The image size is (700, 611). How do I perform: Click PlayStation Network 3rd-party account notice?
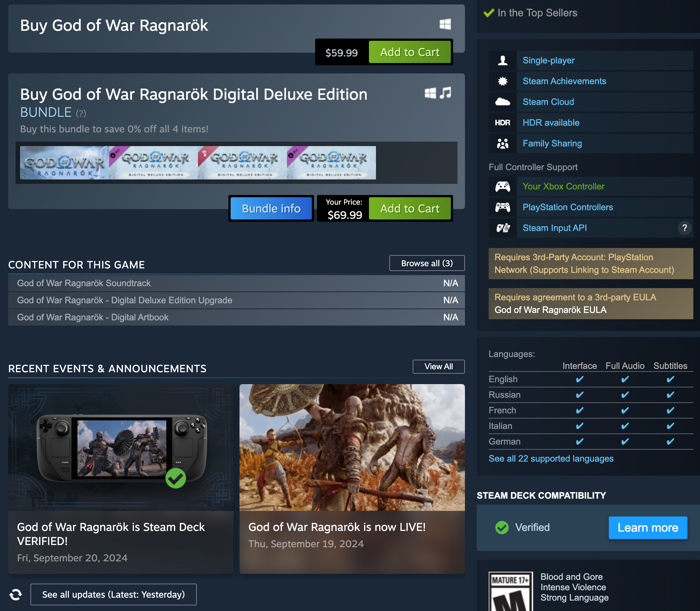(x=591, y=264)
